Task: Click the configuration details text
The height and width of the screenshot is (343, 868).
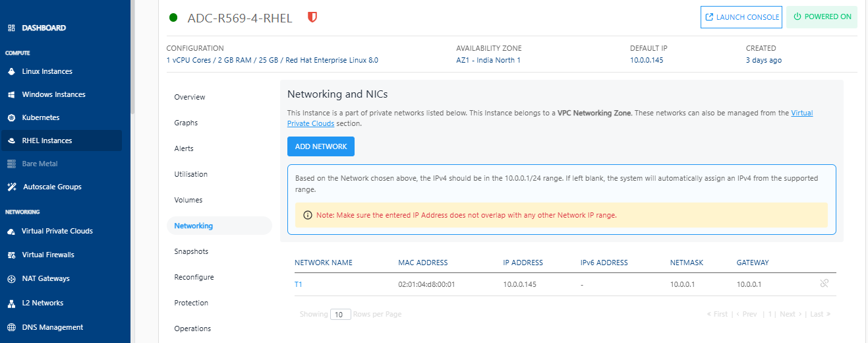Action: click(x=272, y=60)
